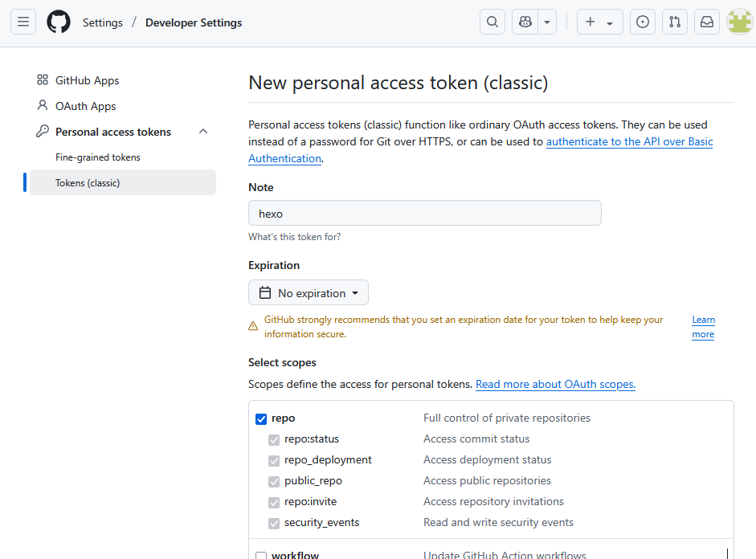Open the Copilot dropdown arrow
The height and width of the screenshot is (559, 756).
pos(547,22)
